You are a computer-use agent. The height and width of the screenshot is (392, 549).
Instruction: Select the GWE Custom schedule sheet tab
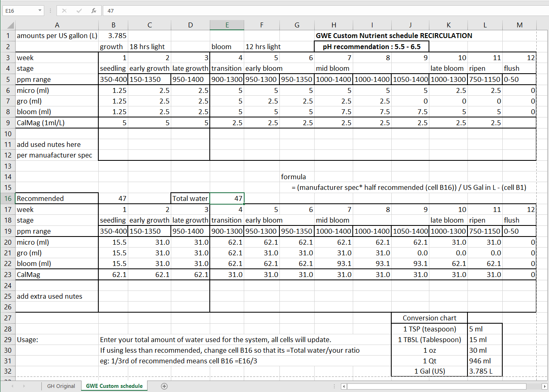pos(114,386)
